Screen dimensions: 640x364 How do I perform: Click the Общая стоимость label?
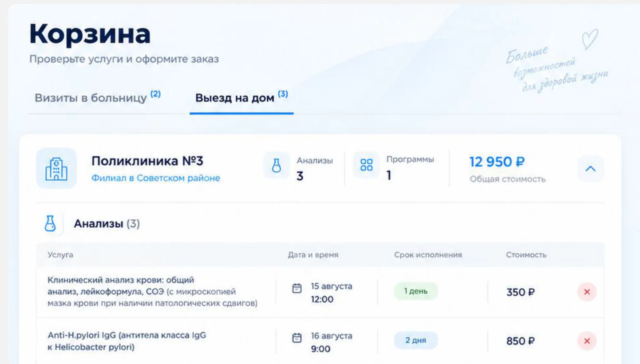click(x=508, y=179)
